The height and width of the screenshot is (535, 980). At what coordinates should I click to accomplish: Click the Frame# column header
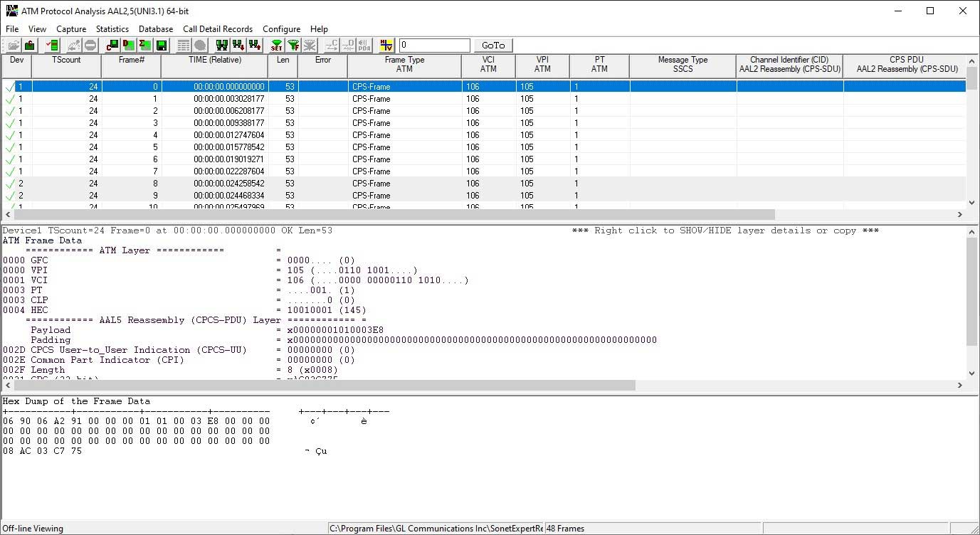[x=132, y=66]
